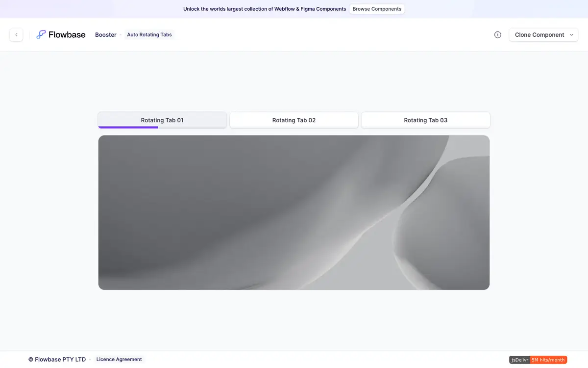The height and width of the screenshot is (368, 588).
Task: Click the Flowbase PTY LTD copyright text
Action: click(x=57, y=360)
